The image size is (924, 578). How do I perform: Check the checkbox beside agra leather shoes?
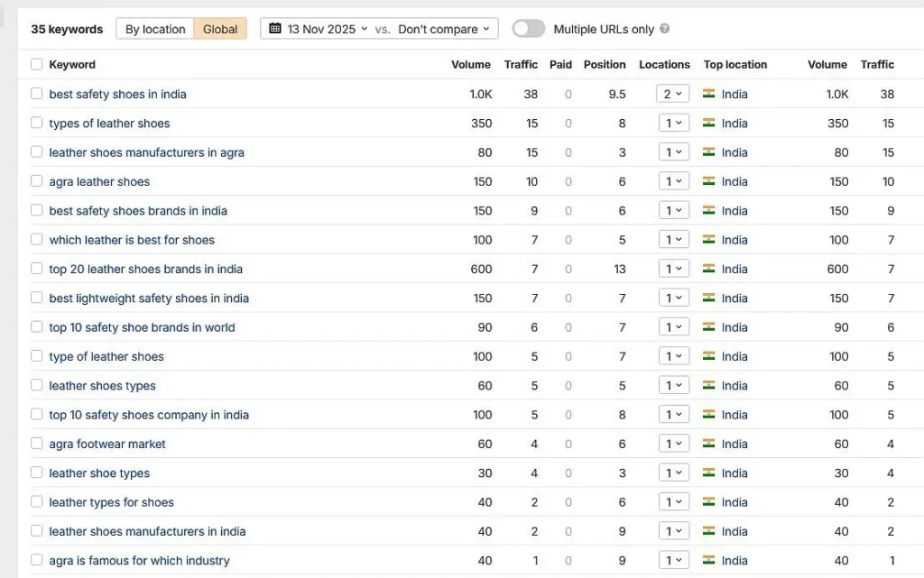36,181
